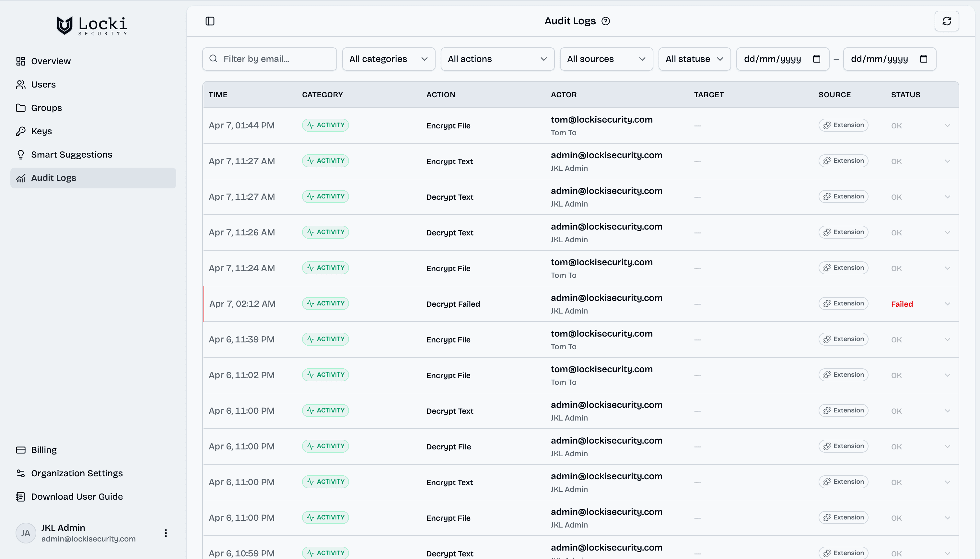Image resolution: width=980 pixels, height=559 pixels.
Task: Click the Audit Logs chart icon
Action: pyautogui.click(x=21, y=178)
